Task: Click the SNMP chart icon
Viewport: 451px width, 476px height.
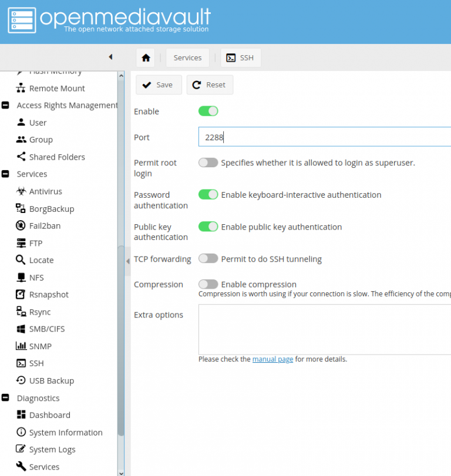Action: click(21, 346)
